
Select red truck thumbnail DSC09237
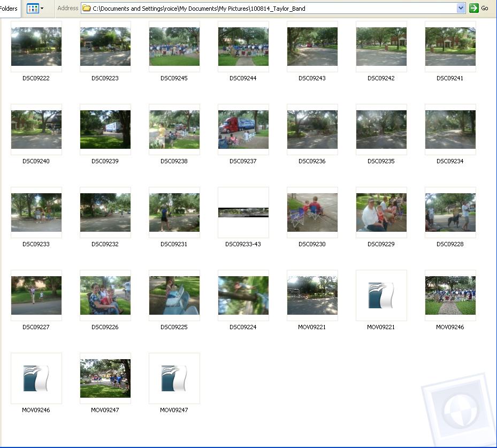(x=243, y=130)
